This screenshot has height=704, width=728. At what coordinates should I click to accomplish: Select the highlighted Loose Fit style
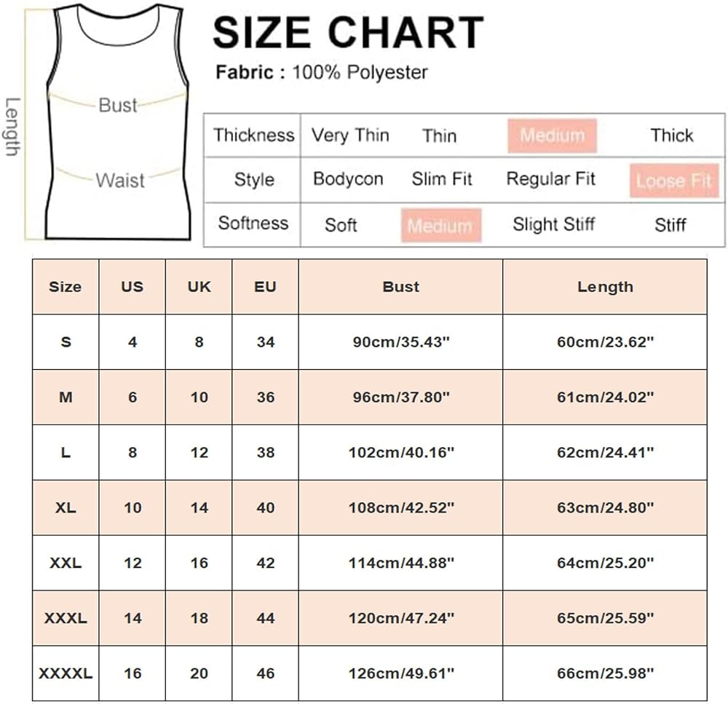click(x=674, y=180)
